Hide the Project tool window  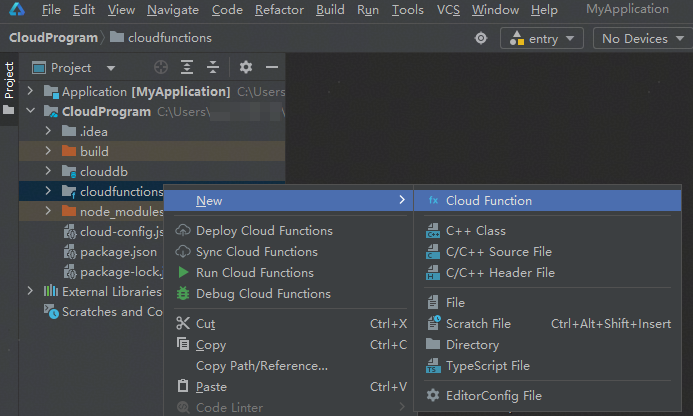click(271, 67)
